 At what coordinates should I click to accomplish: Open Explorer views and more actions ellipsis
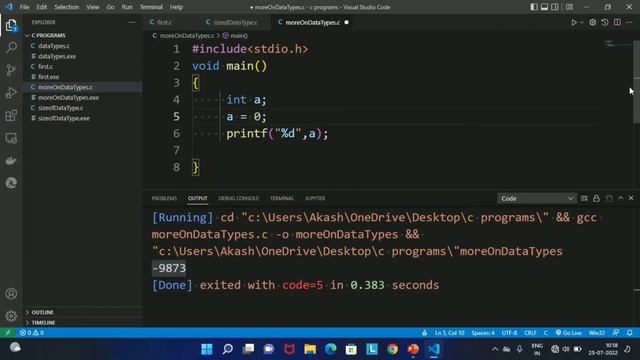131,22
